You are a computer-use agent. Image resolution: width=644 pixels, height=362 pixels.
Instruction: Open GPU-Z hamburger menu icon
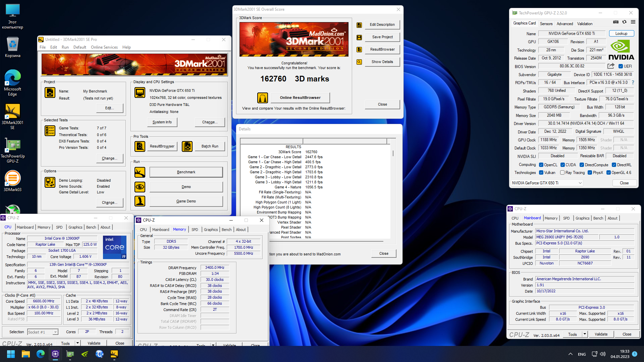(x=633, y=22)
